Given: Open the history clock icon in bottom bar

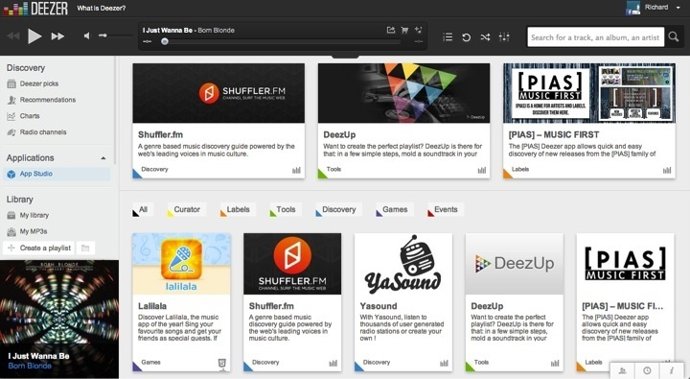Looking at the screenshot, I should [x=647, y=371].
